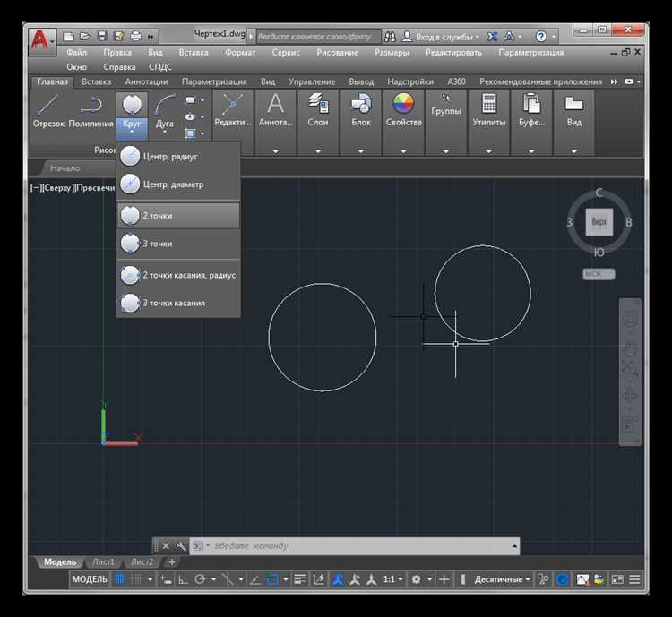Switch to the Лист1 layout tab
This screenshot has height=617, width=672.
pos(103,561)
